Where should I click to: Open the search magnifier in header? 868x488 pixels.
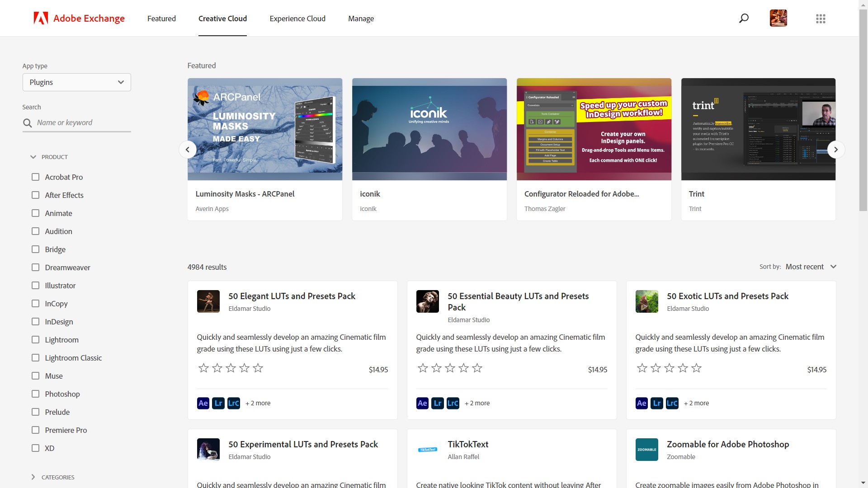point(744,19)
